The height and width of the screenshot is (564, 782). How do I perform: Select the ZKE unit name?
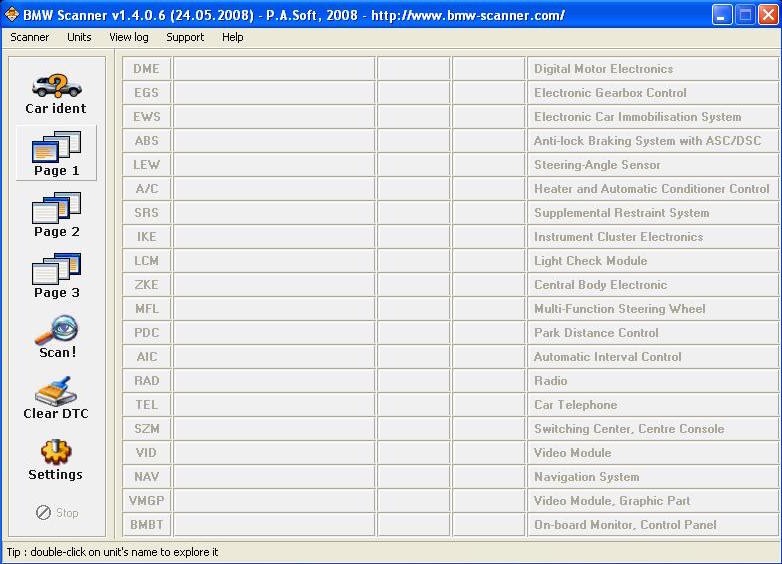147,285
